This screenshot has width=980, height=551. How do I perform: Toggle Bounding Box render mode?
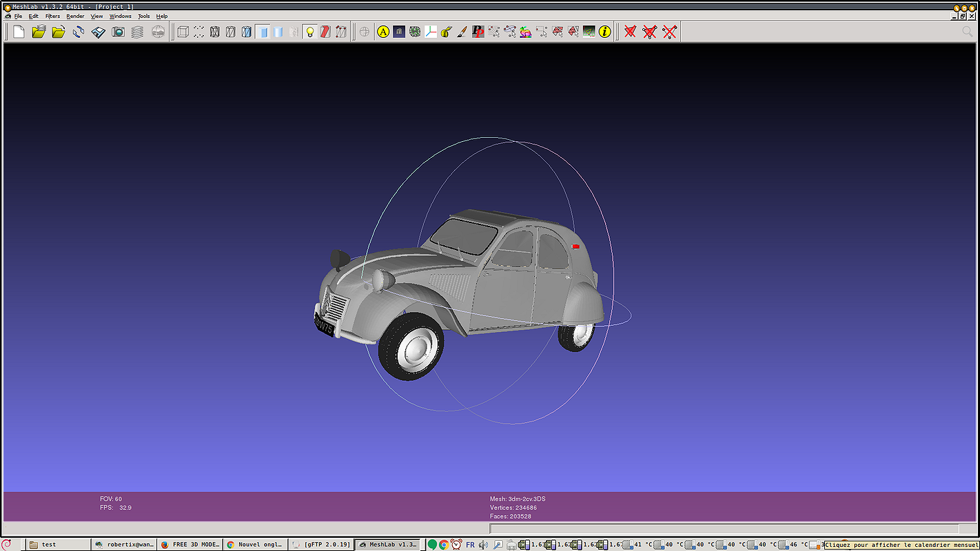(183, 32)
